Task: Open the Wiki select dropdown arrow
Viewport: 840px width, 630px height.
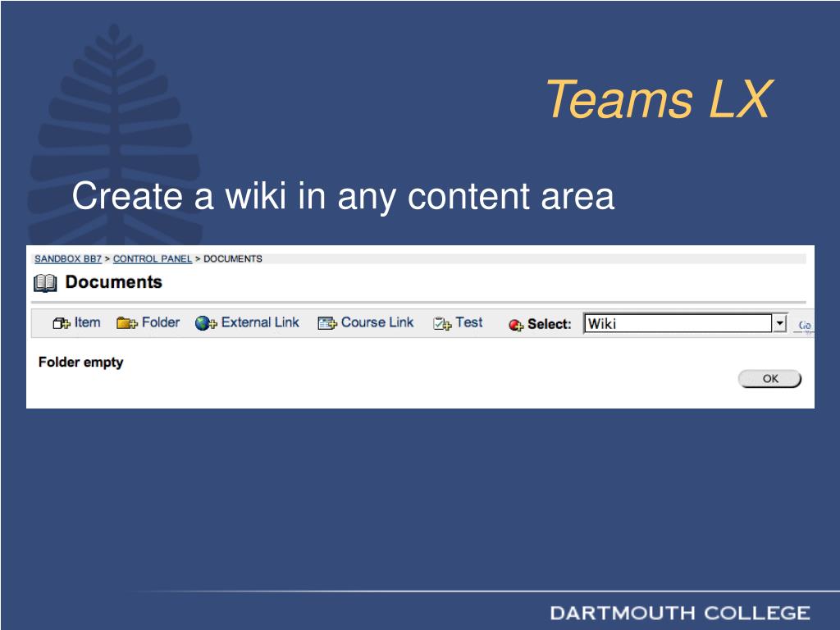Action: click(779, 323)
